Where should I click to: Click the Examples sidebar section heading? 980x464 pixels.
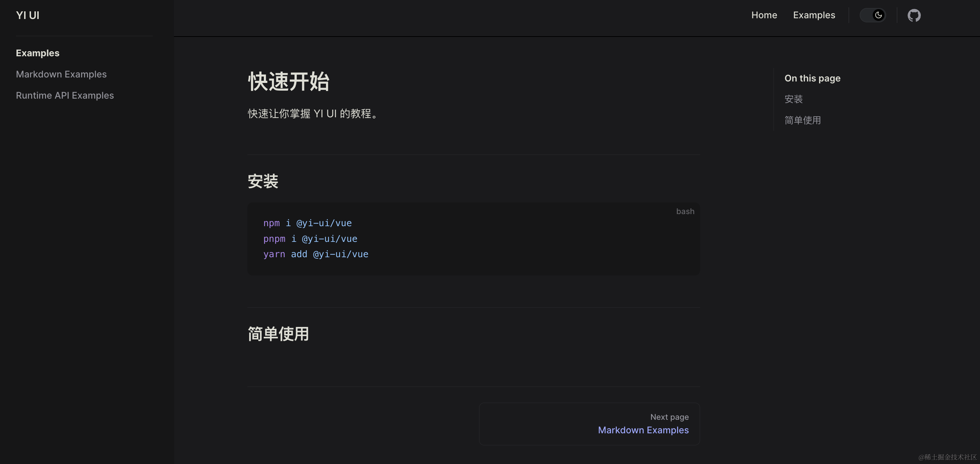click(37, 53)
